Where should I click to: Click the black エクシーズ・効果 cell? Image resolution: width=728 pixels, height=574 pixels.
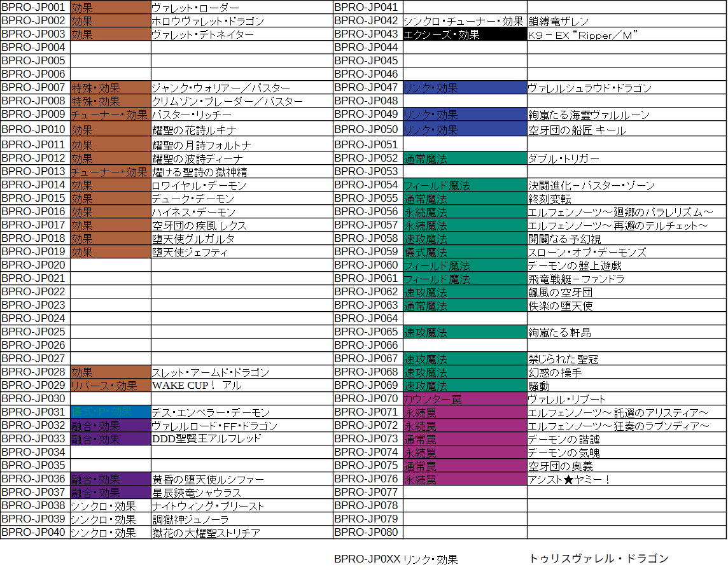click(465, 34)
